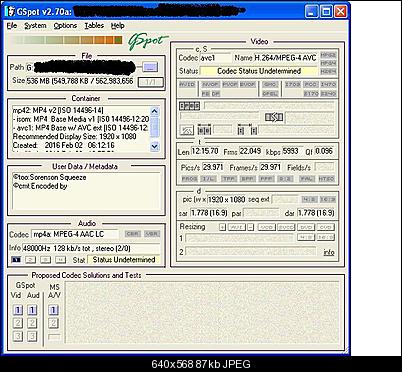Viewport: 402px width, 372px height.
Task: Click the video Name field H.264/MPEG-4 AVC
Action: click(285, 58)
